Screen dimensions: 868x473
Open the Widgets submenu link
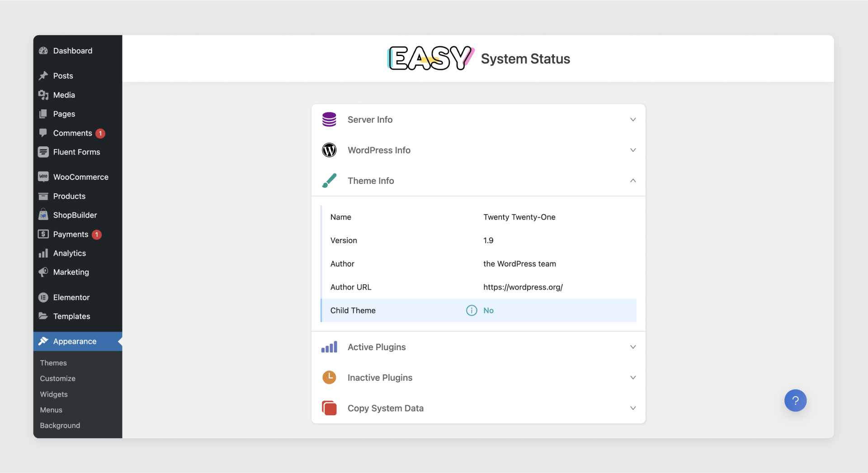point(54,394)
